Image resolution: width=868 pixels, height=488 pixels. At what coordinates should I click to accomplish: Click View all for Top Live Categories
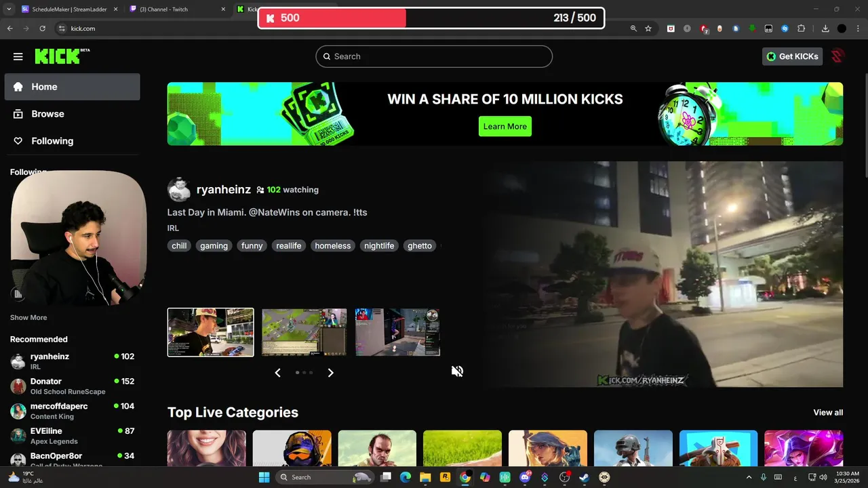pos(828,412)
